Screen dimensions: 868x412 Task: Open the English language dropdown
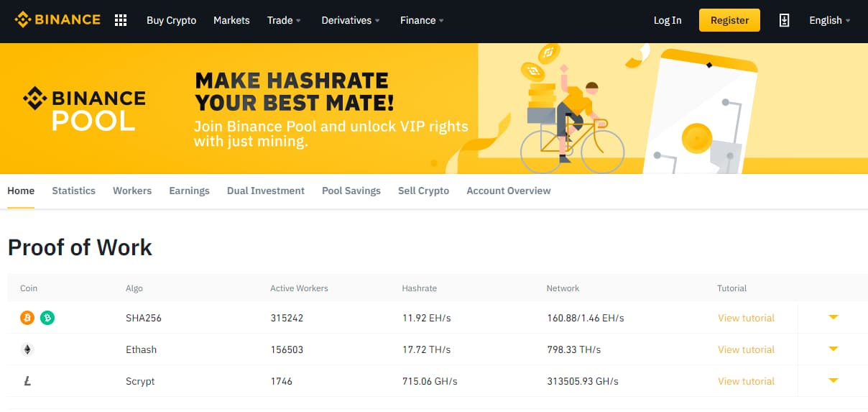point(830,20)
